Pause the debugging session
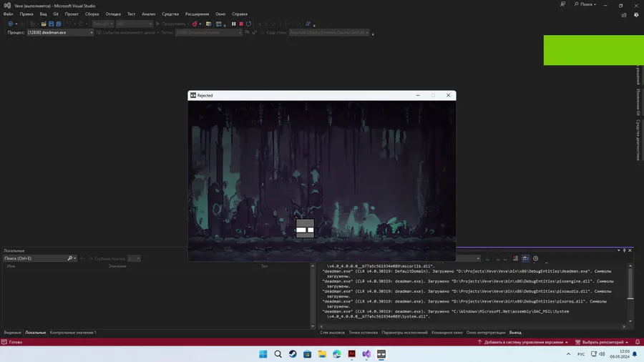The image size is (644, 362). (234, 24)
